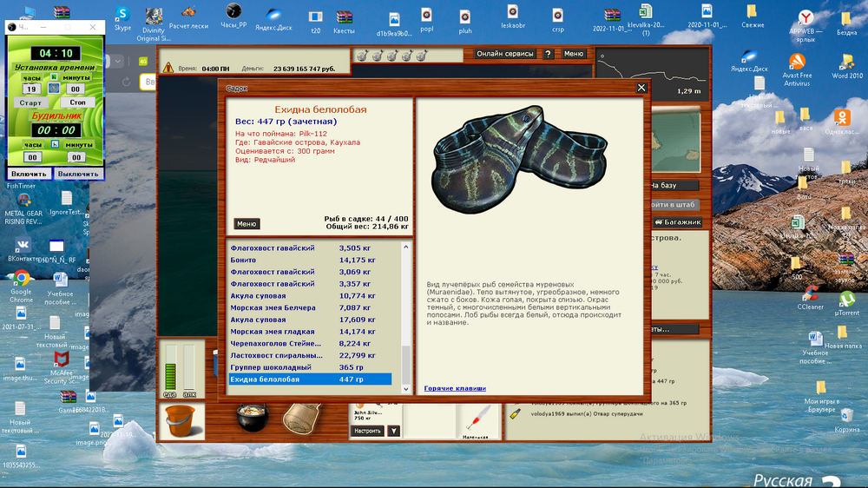The width and height of the screenshot is (868, 488).
Task: Expand the dropdown arrow next to Настроить
Action: (393, 431)
